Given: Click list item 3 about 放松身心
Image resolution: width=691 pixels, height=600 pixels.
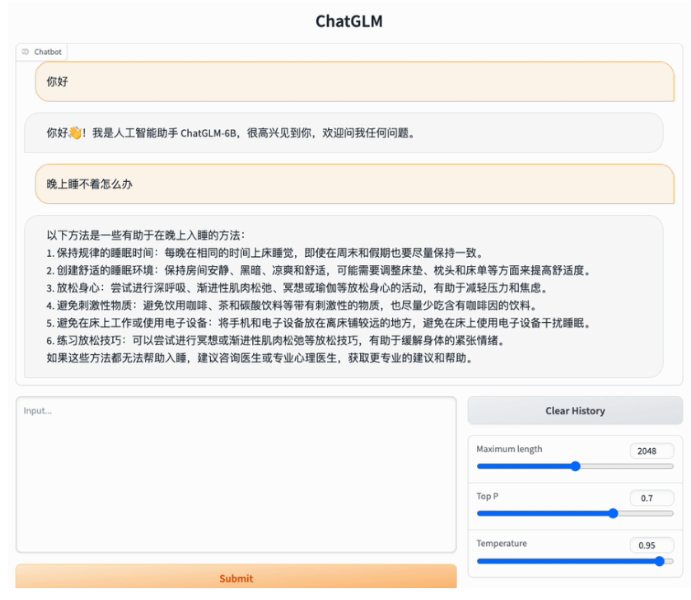Looking at the screenshot, I should click(x=297, y=288).
